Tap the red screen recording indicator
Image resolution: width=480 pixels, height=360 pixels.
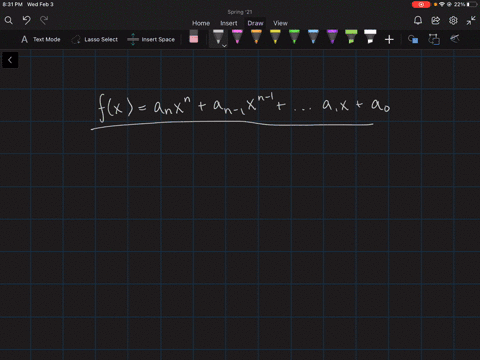421,4
